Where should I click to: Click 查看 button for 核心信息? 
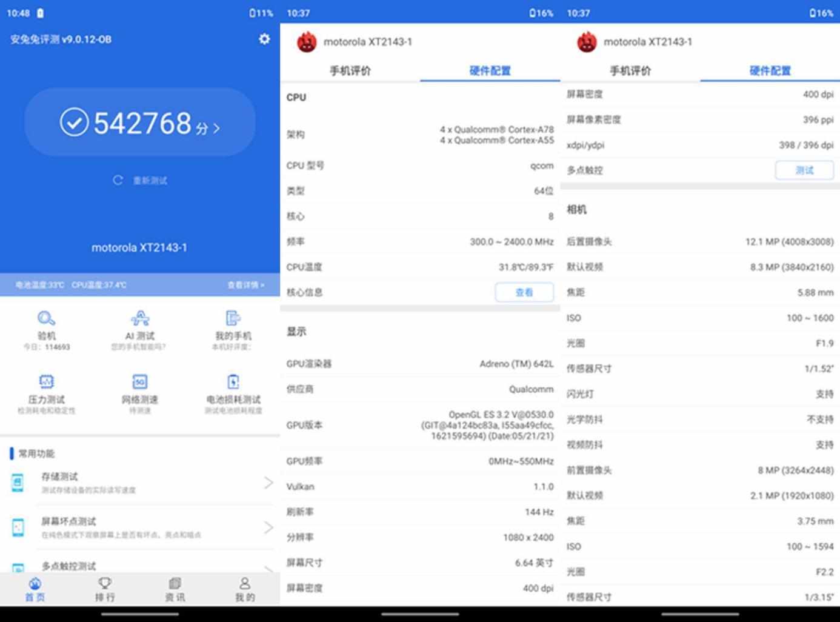click(x=524, y=292)
